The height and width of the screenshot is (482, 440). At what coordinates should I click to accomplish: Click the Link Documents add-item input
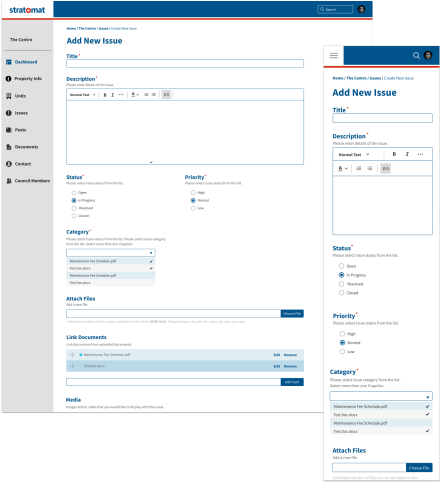[x=173, y=382]
